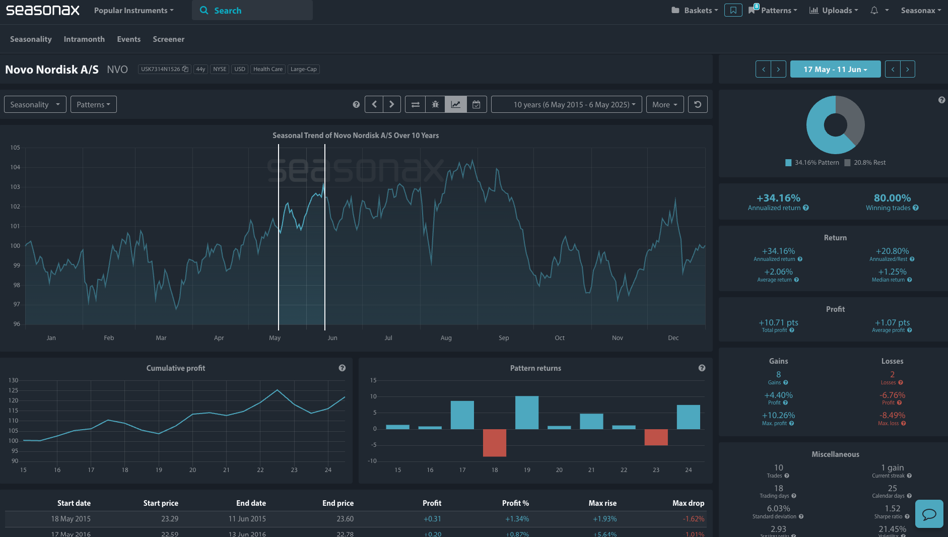
Task: Click the NYSE tag
Action: click(219, 69)
